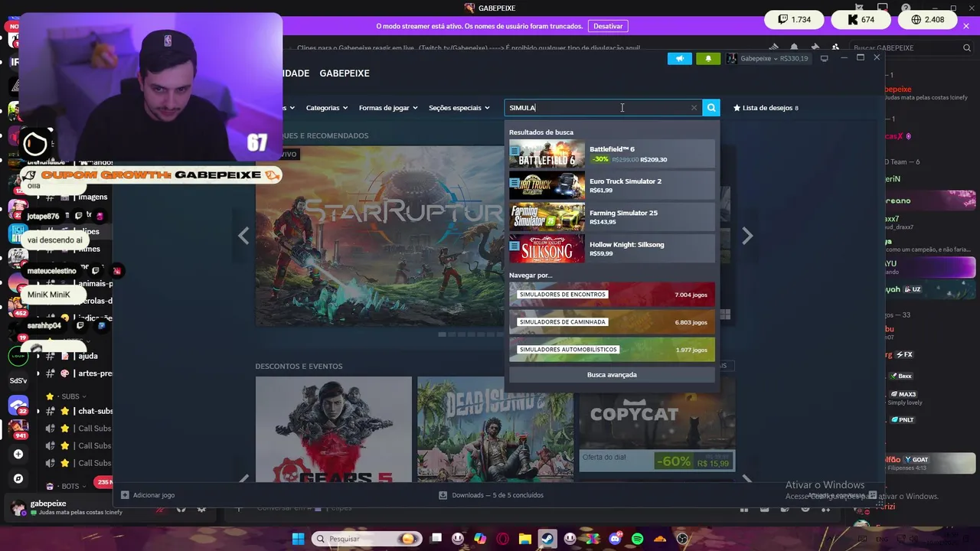Click Discord Add a Server plus icon

tap(18, 454)
